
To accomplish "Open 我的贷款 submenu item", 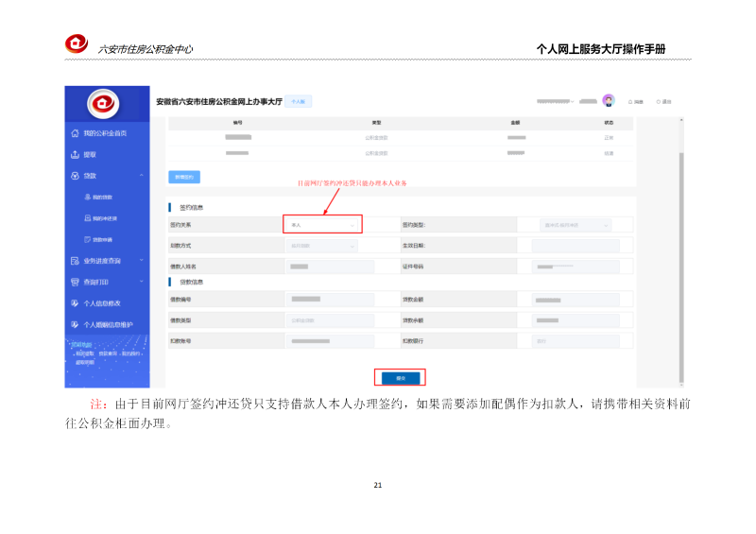I will [98, 197].
